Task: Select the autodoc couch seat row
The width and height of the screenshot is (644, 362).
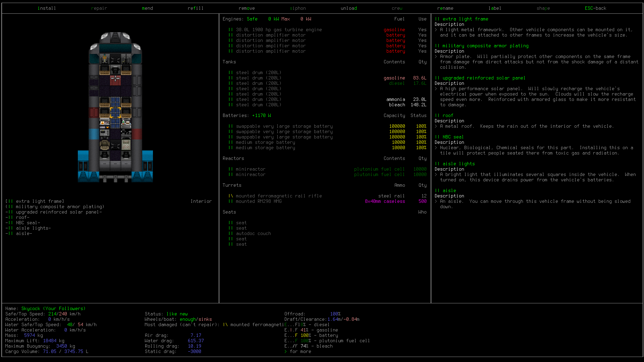Action: 327,234
